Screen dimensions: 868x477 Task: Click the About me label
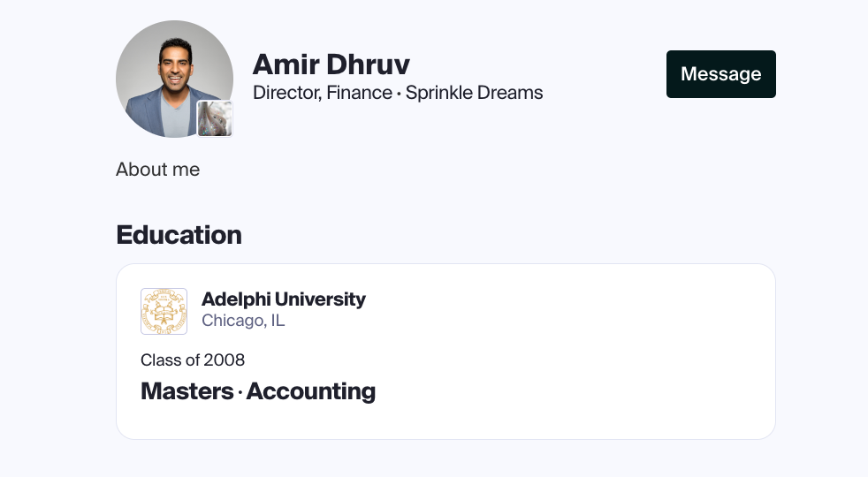157,170
